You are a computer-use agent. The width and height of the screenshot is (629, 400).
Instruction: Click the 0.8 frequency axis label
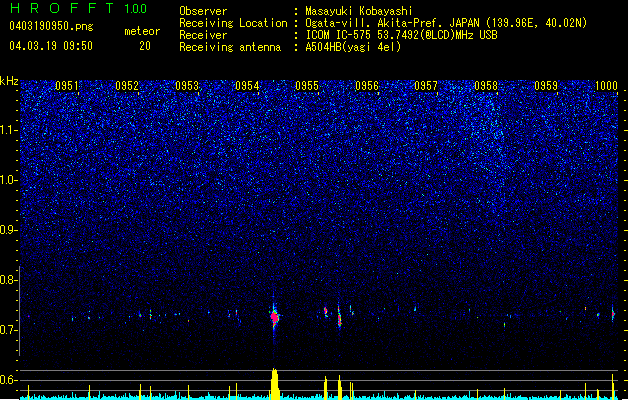pos(9,280)
